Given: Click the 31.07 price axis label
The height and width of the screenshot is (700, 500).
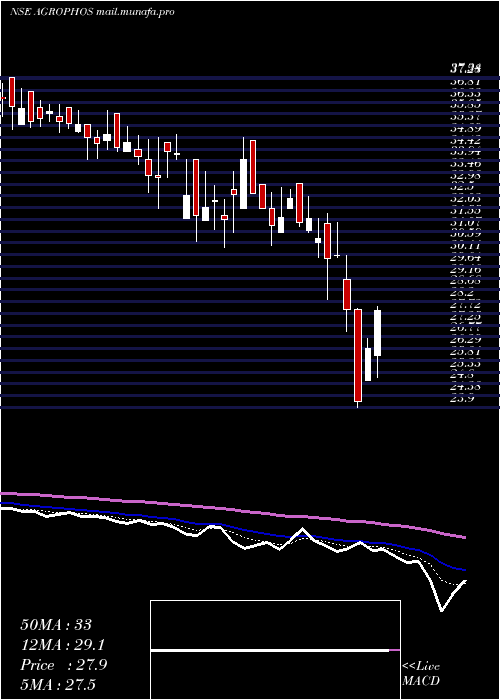Looking at the screenshot, I should tap(465, 222).
